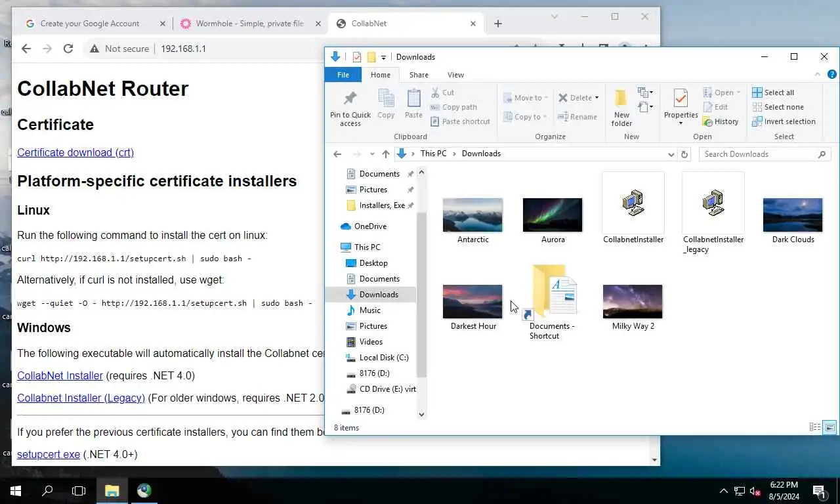Switch to Create your Google Account tab
840x504 pixels.
(x=91, y=24)
